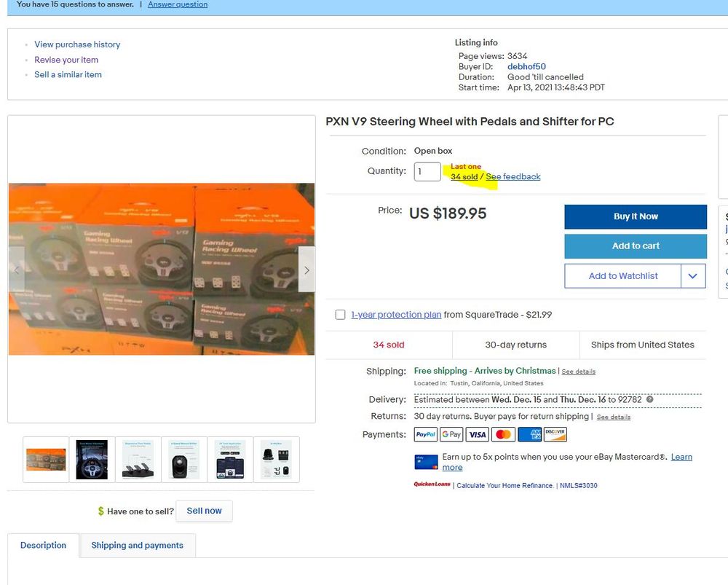Viewport: 728px width, 585px height.
Task: Click the Buy It Now button
Action: (x=636, y=216)
